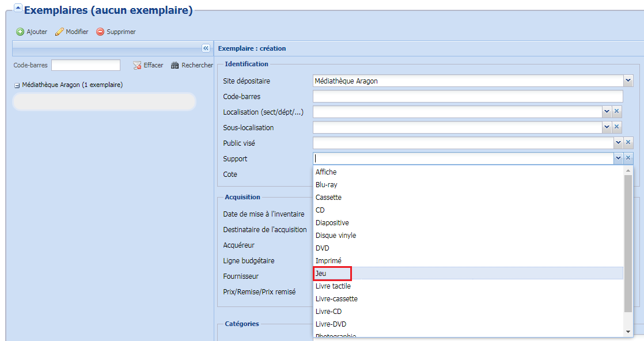Choose DVD in the Support list

(x=323, y=248)
